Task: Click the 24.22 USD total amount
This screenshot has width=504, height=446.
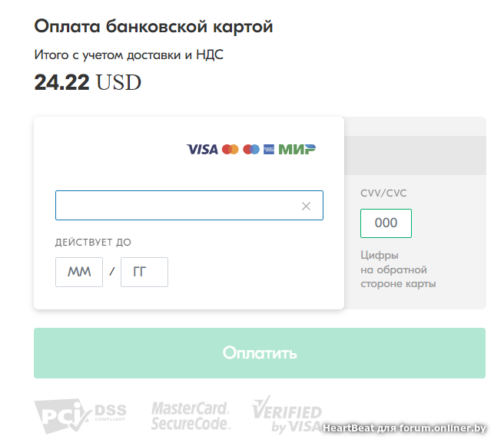Action: pos(88,82)
